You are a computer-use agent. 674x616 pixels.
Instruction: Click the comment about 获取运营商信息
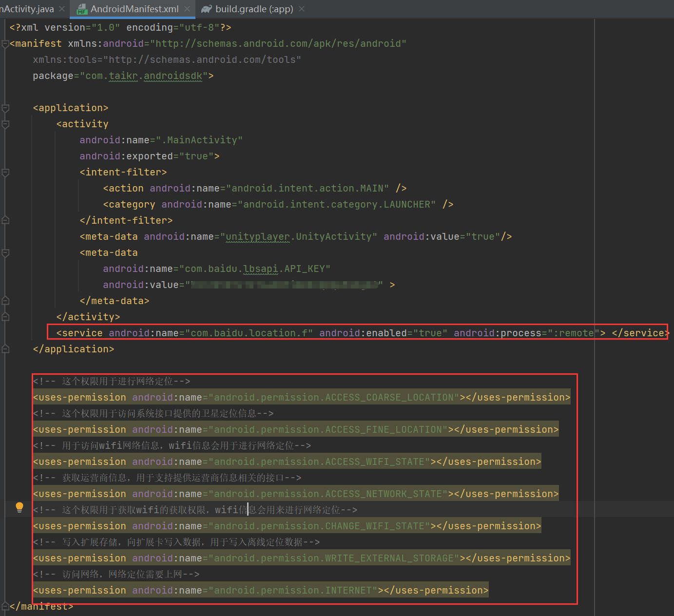167,478
